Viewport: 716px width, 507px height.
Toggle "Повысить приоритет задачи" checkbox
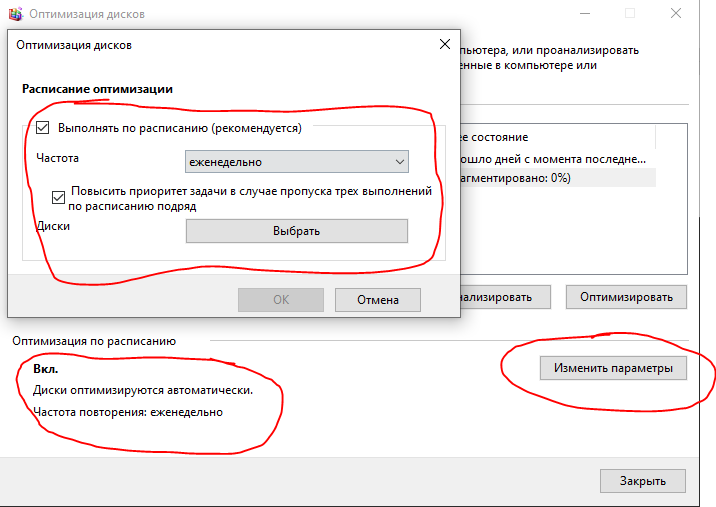[58, 197]
